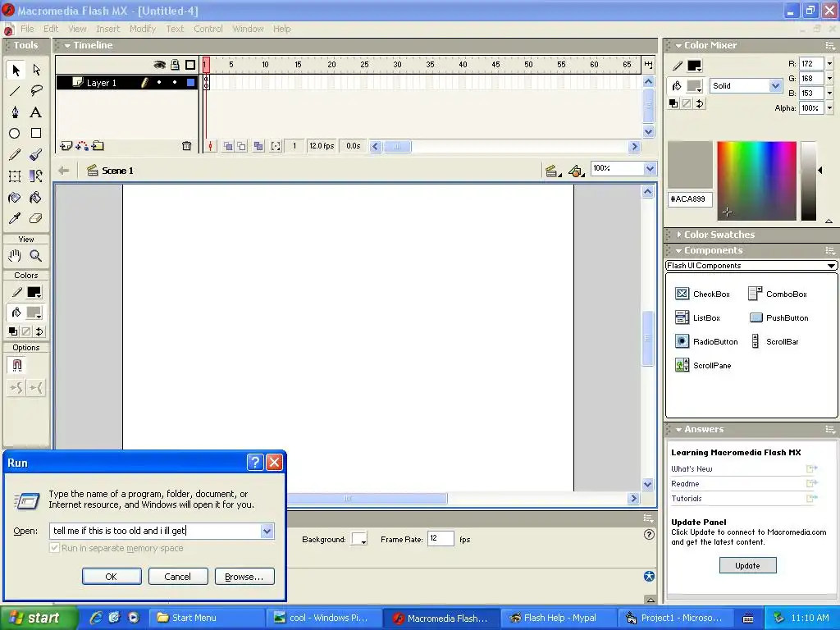Select the Oval tool
The width and height of the screenshot is (840, 630).
tap(15, 134)
